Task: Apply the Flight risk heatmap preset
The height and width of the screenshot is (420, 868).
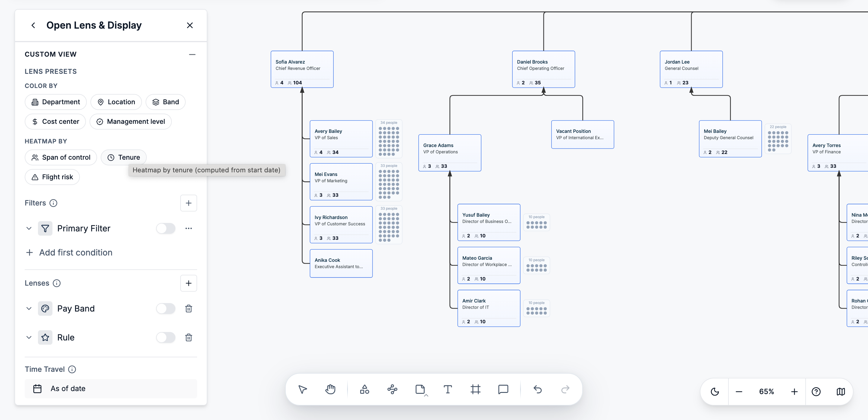Action: coord(52,177)
